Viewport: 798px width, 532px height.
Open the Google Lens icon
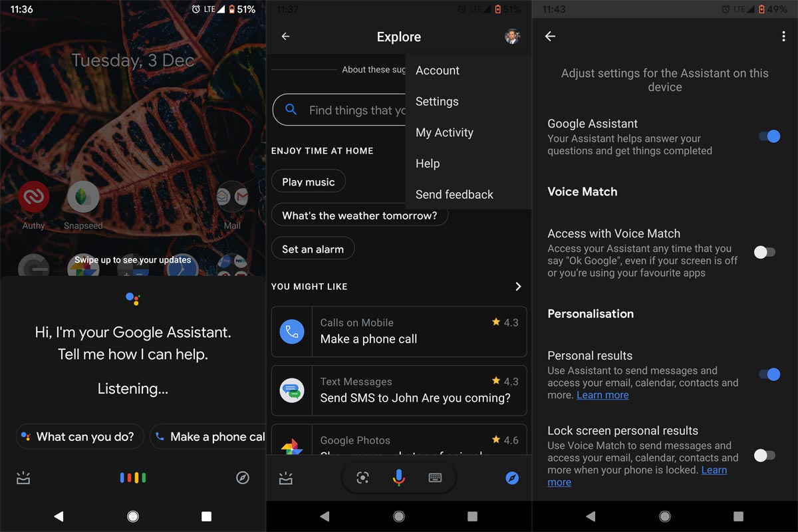(x=362, y=477)
